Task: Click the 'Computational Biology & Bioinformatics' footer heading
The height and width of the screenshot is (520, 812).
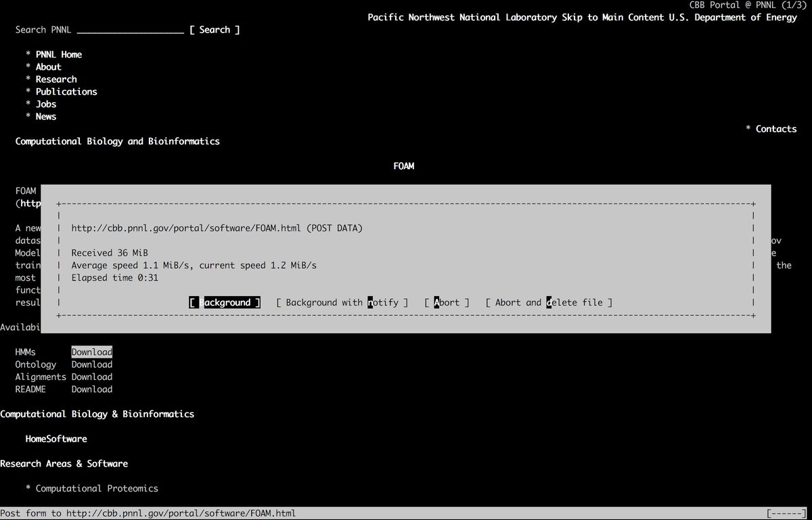Action: 97,414
